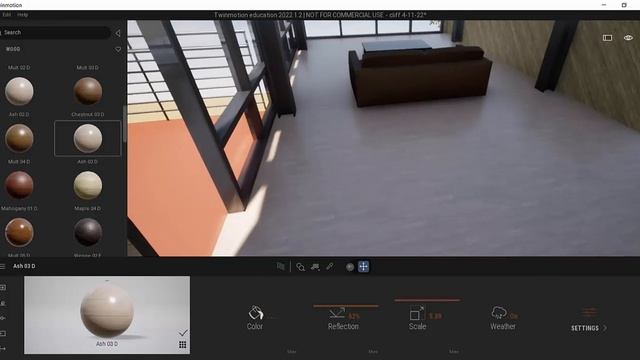Activate the move gizmo tool
The width and height of the screenshot is (640, 360).
tap(363, 267)
